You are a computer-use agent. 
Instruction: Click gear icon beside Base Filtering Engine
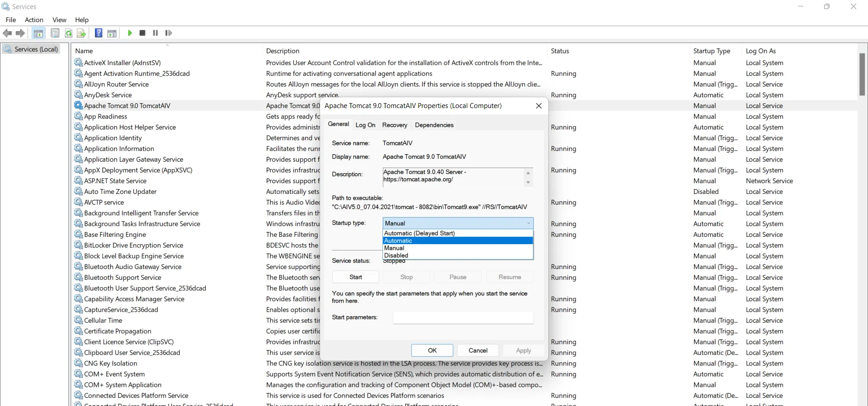[x=79, y=234]
